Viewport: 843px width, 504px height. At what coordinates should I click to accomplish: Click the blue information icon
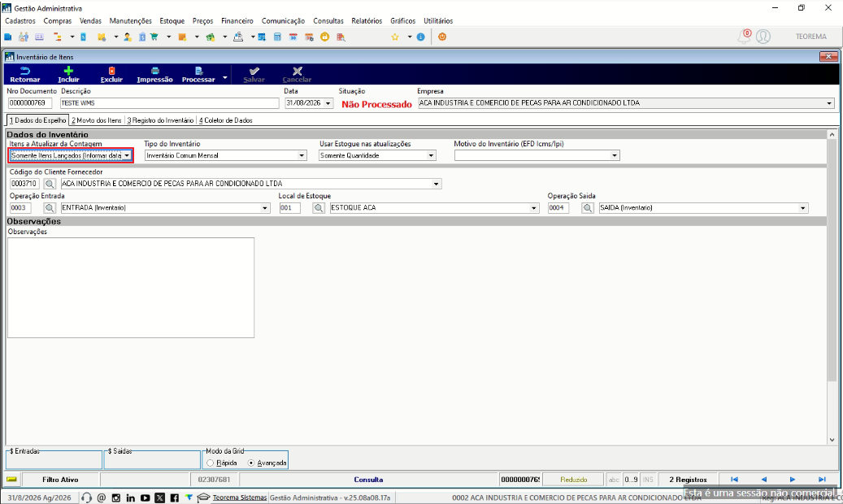421,37
